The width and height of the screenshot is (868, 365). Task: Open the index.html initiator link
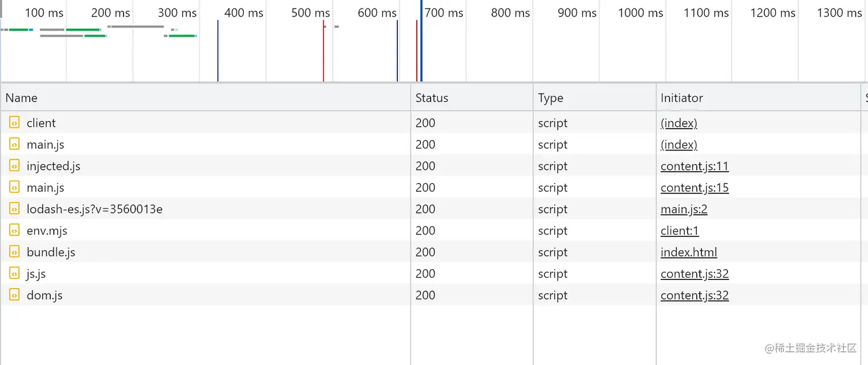click(x=688, y=252)
